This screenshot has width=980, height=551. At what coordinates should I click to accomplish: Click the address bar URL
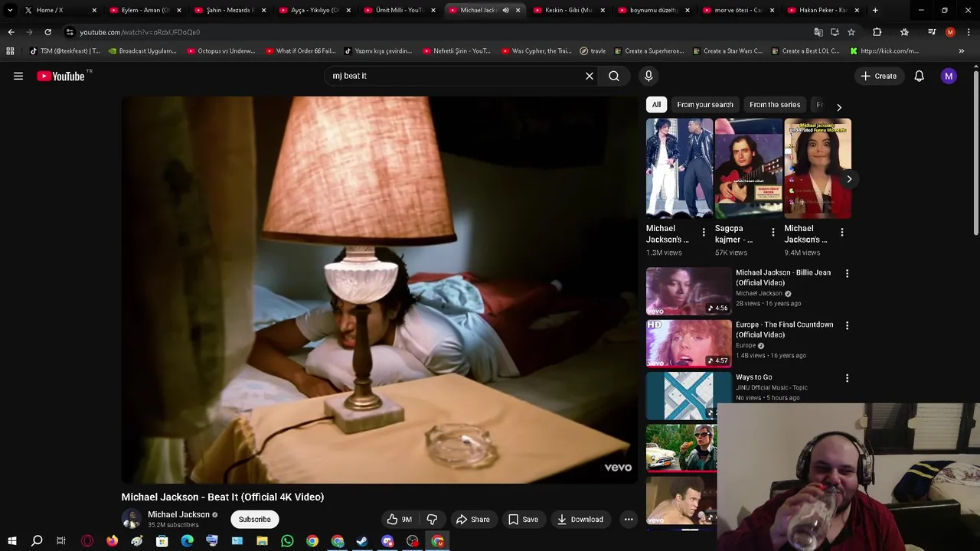[x=139, y=32]
